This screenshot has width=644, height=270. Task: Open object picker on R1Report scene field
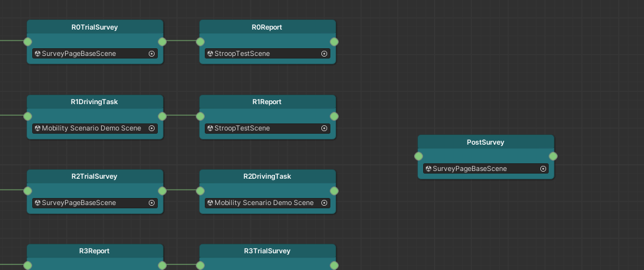click(324, 128)
